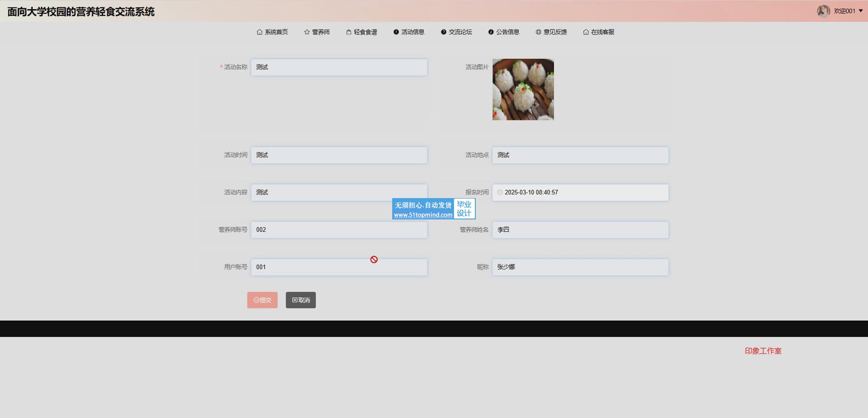Select the 活动图片 food thumbnail
The width and height of the screenshot is (868, 418).
coord(523,90)
